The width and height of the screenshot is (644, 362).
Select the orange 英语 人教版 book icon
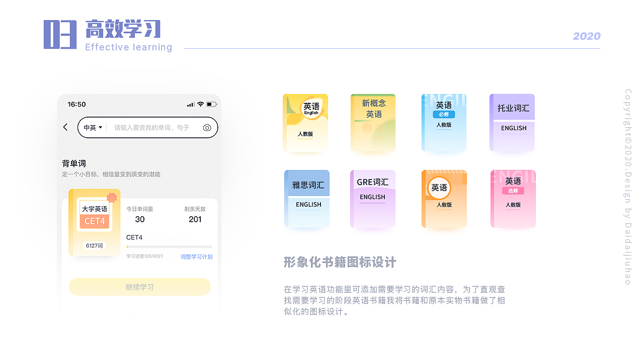[444, 199]
